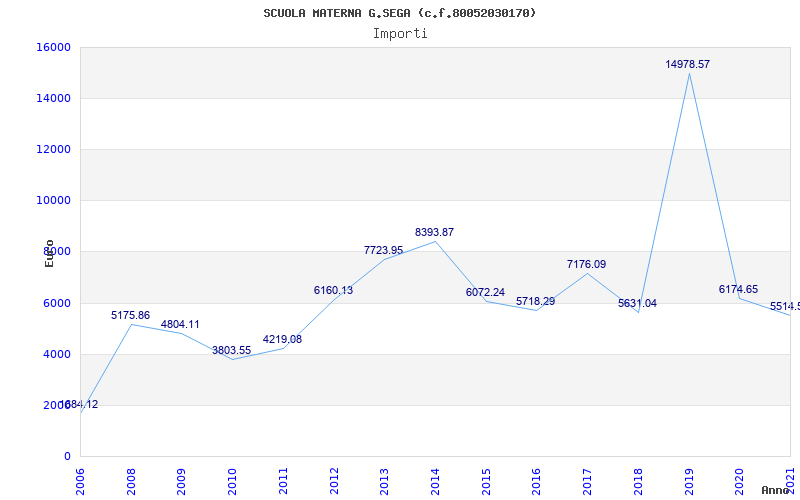Click the Anno x-axis title
Screen dimensions: 800x500
pos(775,490)
